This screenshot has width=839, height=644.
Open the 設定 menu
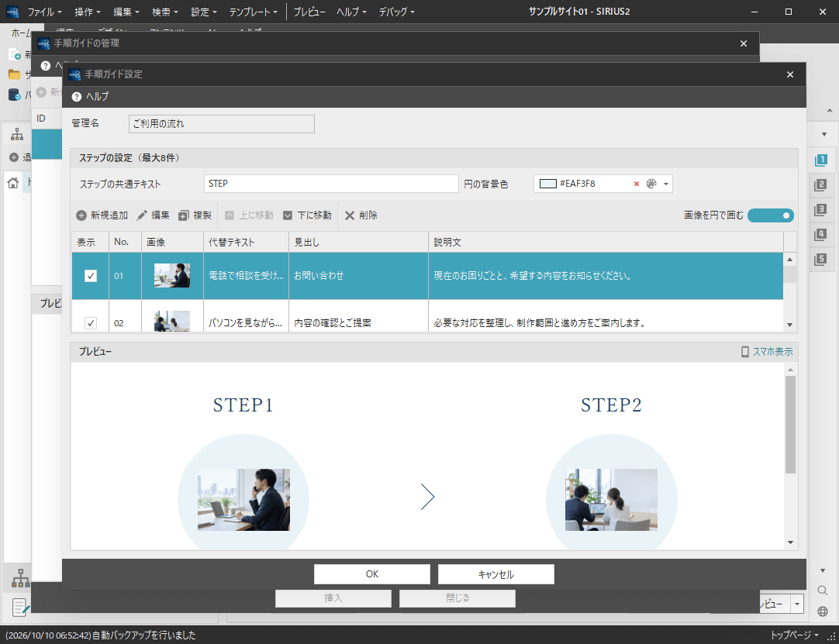[x=204, y=12]
